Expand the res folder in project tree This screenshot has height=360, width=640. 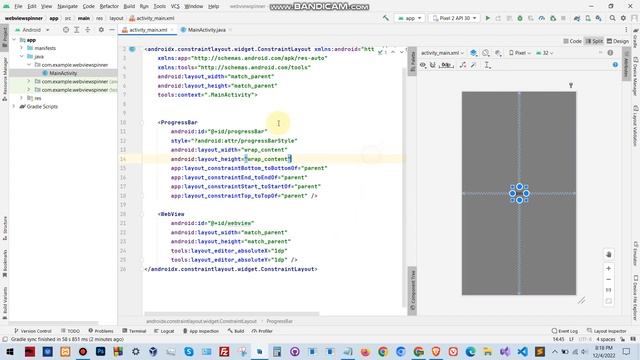22,98
